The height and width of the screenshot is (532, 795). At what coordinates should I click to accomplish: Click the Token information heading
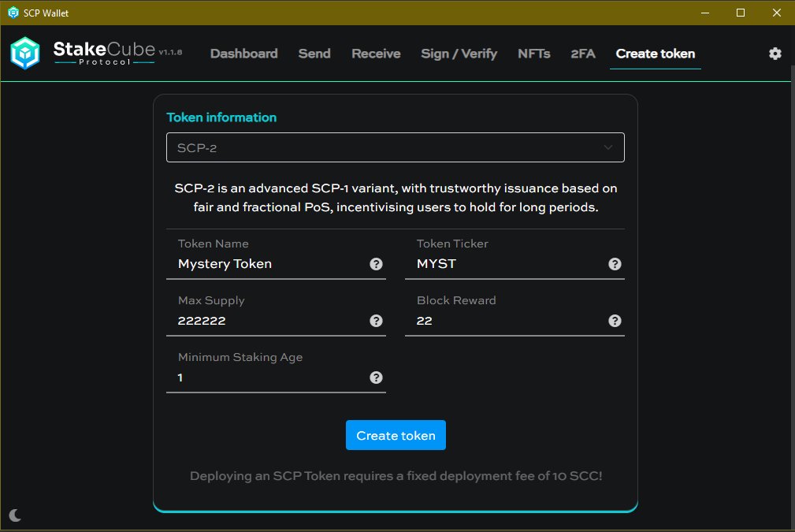221,117
